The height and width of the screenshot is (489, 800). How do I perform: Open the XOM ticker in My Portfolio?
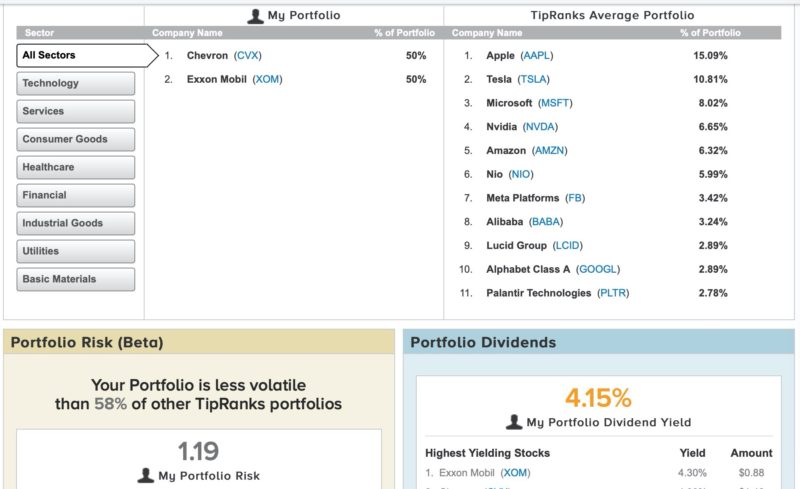[x=267, y=79]
